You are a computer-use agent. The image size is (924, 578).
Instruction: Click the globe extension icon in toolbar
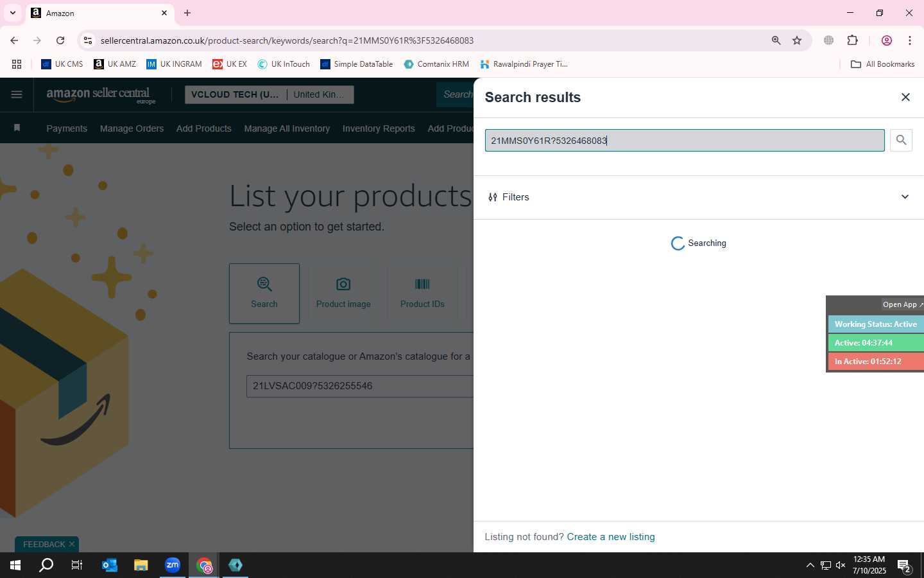pos(829,40)
